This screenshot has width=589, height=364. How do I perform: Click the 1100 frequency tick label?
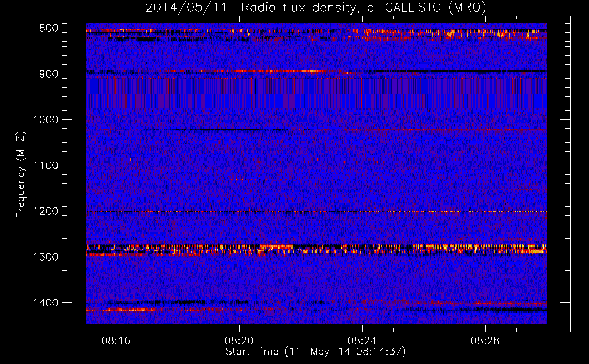(46, 166)
